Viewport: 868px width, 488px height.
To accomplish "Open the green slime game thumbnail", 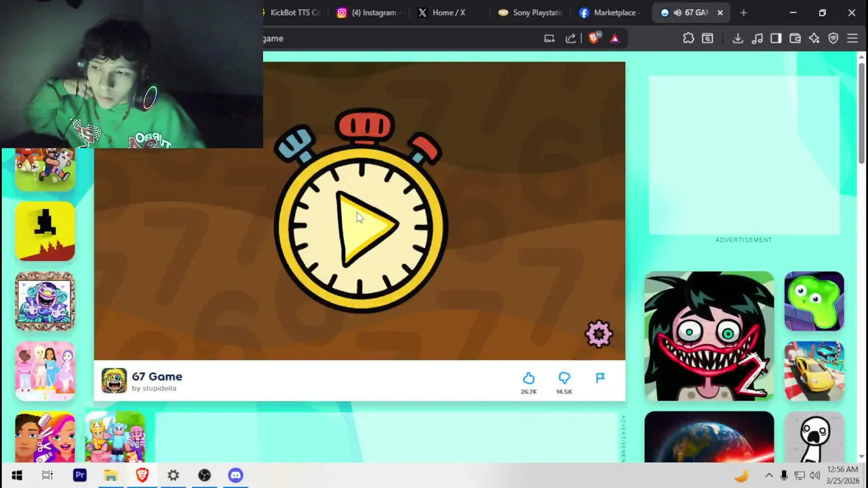I will click(x=814, y=301).
